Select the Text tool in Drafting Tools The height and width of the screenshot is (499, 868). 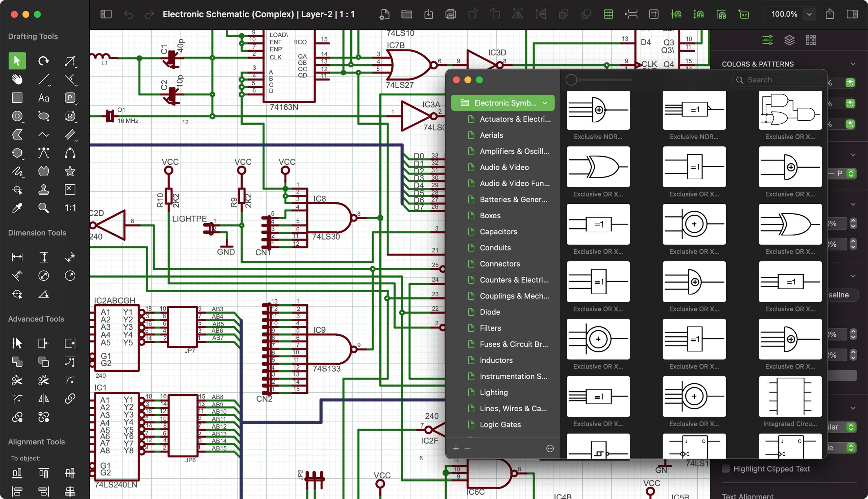click(43, 98)
